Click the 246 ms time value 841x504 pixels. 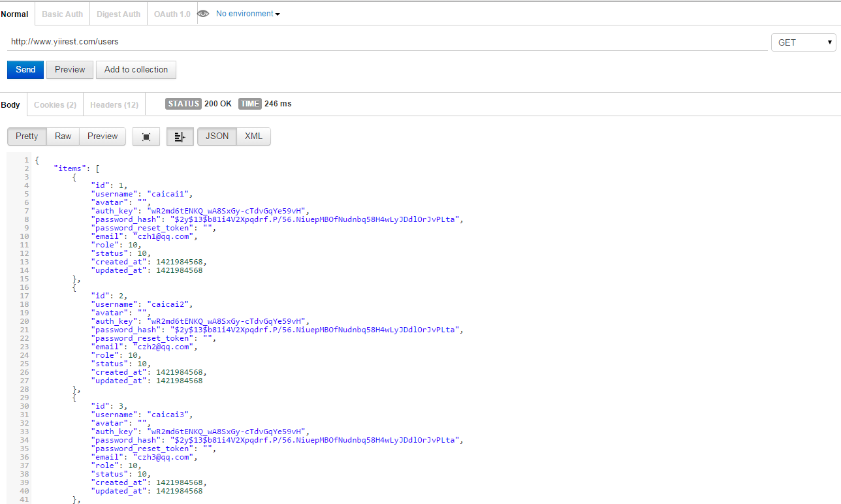(x=278, y=104)
